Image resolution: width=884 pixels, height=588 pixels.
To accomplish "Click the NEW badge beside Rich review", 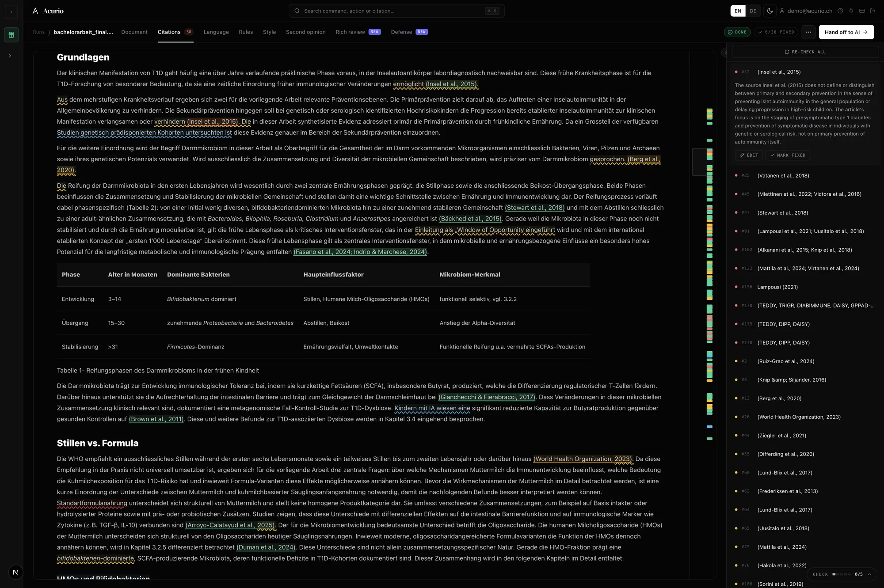I will [x=374, y=32].
